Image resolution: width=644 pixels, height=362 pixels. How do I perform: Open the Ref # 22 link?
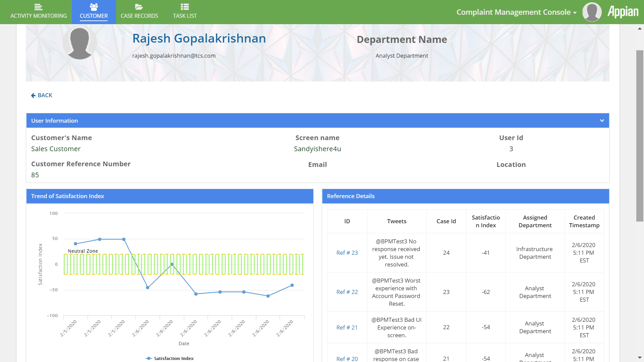(x=347, y=292)
